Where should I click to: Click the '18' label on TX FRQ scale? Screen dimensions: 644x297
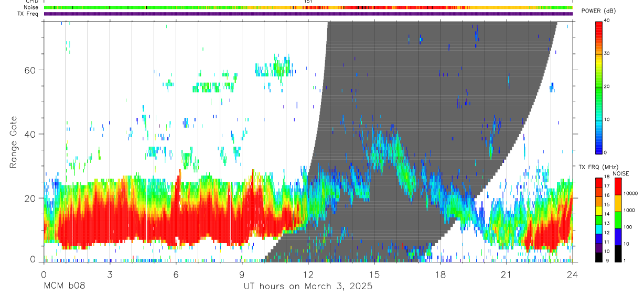607,177
